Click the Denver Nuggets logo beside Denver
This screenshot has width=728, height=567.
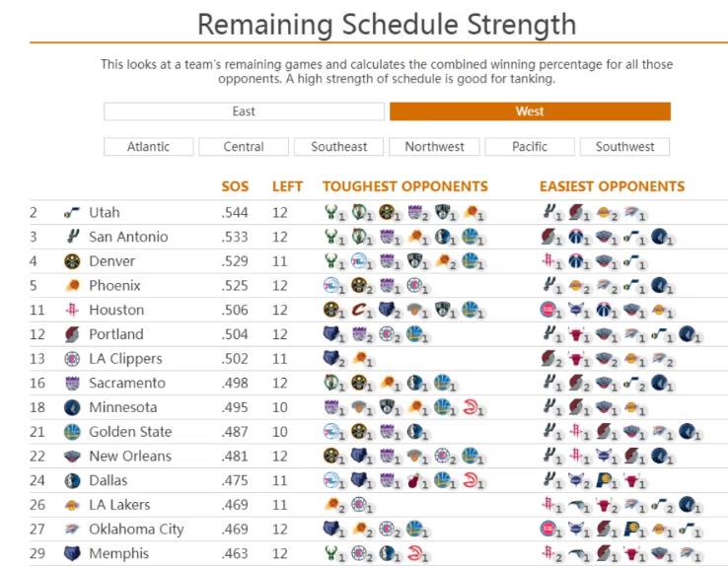point(72,261)
